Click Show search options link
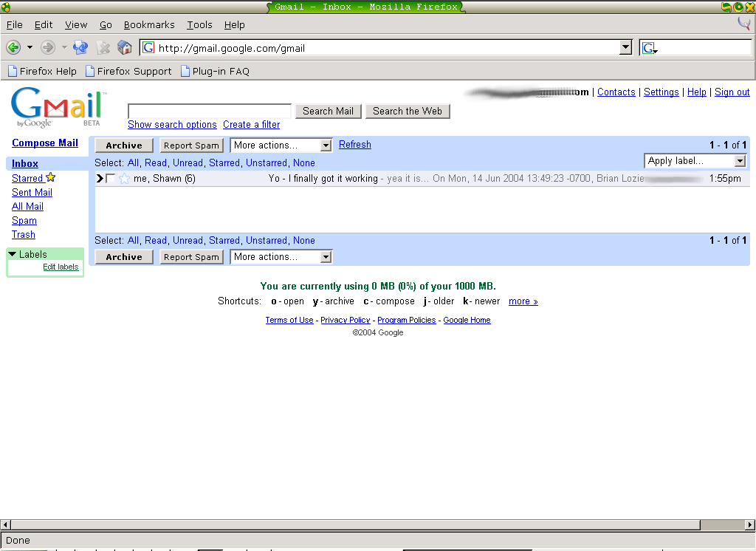Image resolution: width=756 pixels, height=551 pixels. point(172,125)
